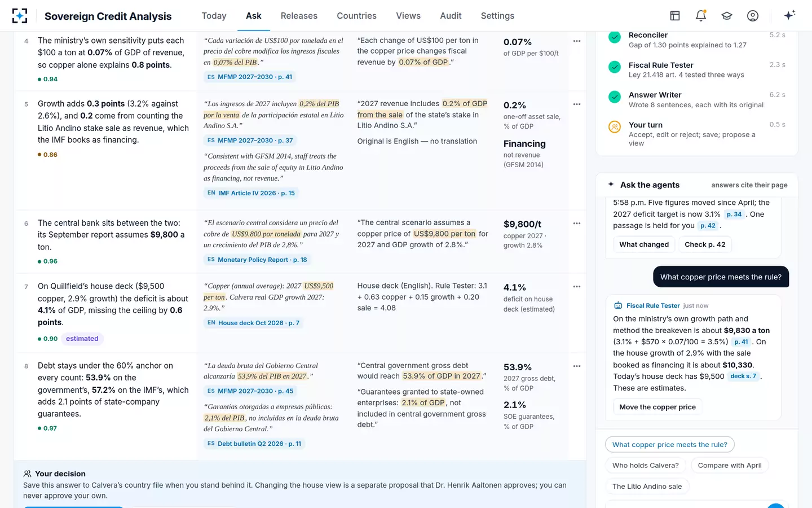
Task: Click the Check p. 42 button
Action: pyautogui.click(x=705, y=244)
